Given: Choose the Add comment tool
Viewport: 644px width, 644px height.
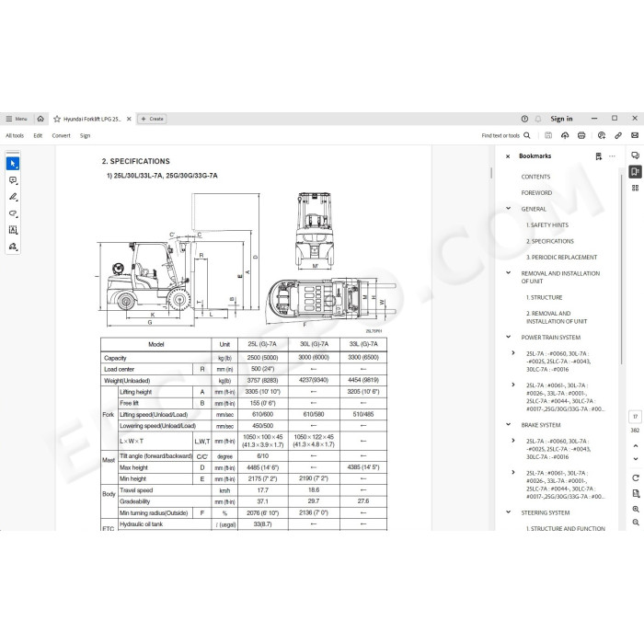Looking at the screenshot, I should click(13, 180).
